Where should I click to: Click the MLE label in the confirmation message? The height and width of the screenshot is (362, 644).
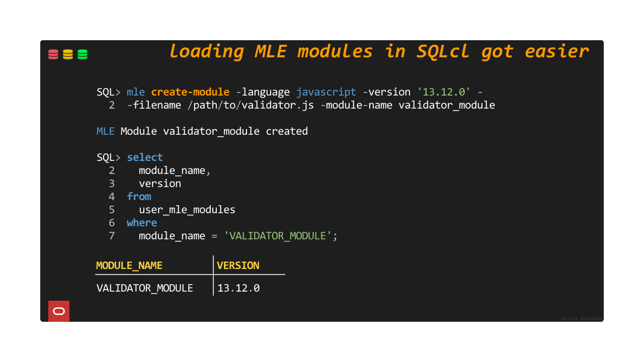click(x=105, y=131)
